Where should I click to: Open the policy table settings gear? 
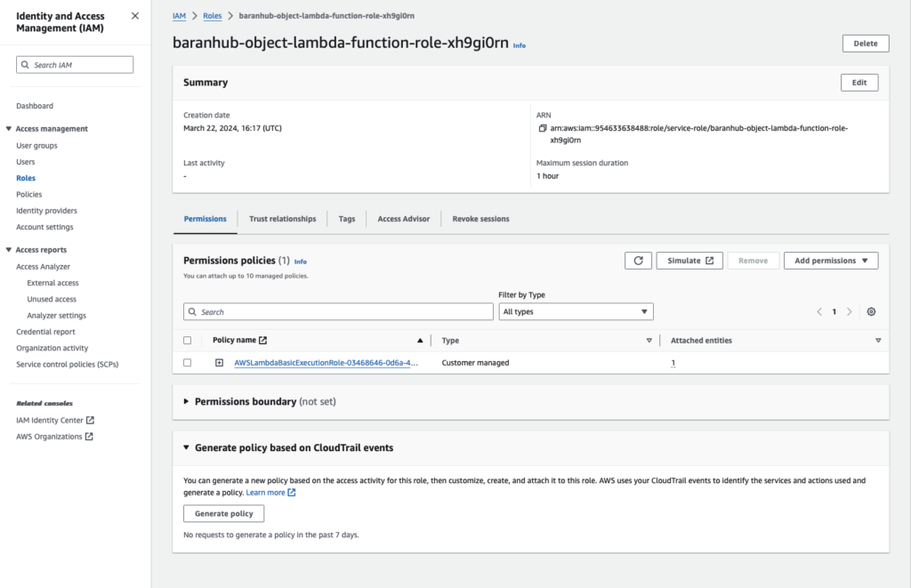pyautogui.click(x=871, y=312)
